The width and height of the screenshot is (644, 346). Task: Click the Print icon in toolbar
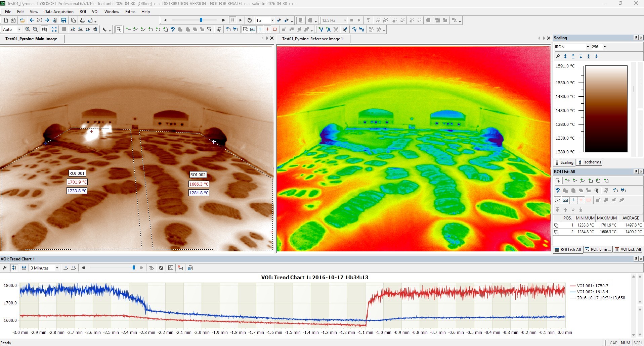coord(82,20)
